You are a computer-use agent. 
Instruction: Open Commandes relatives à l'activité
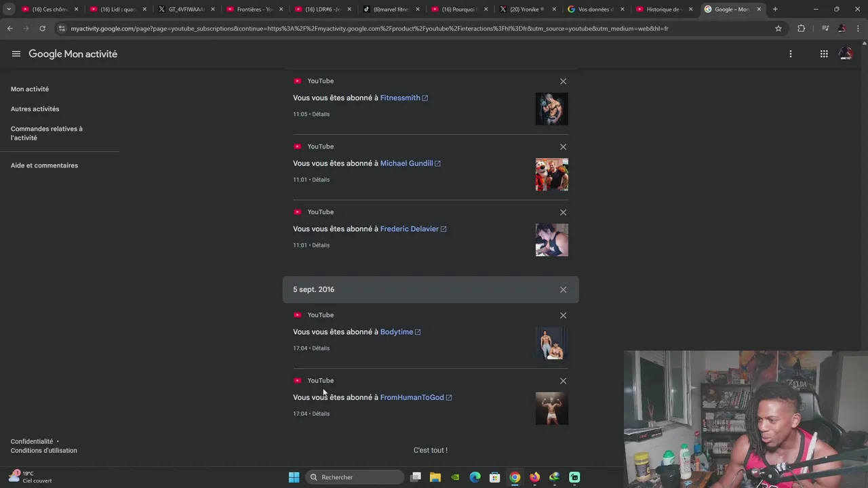pyautogui.click(x=47, y=134)
